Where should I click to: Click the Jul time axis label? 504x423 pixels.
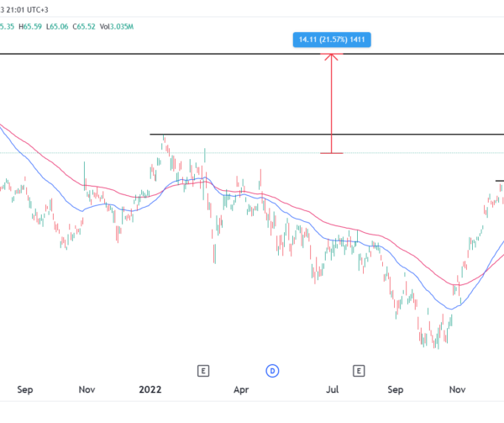tap(333, 389)
